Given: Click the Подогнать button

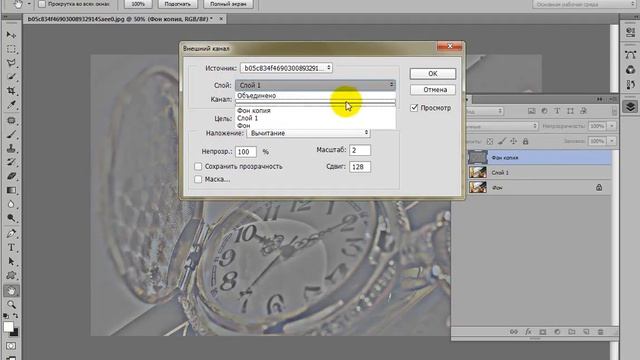Looking at the screenshot, I should [x=178, y=4].
